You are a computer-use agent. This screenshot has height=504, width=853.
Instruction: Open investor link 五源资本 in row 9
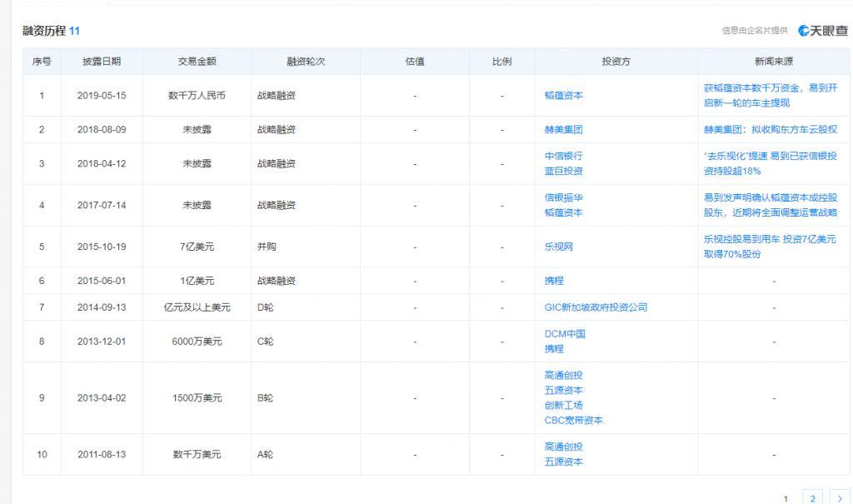(564, 390)
